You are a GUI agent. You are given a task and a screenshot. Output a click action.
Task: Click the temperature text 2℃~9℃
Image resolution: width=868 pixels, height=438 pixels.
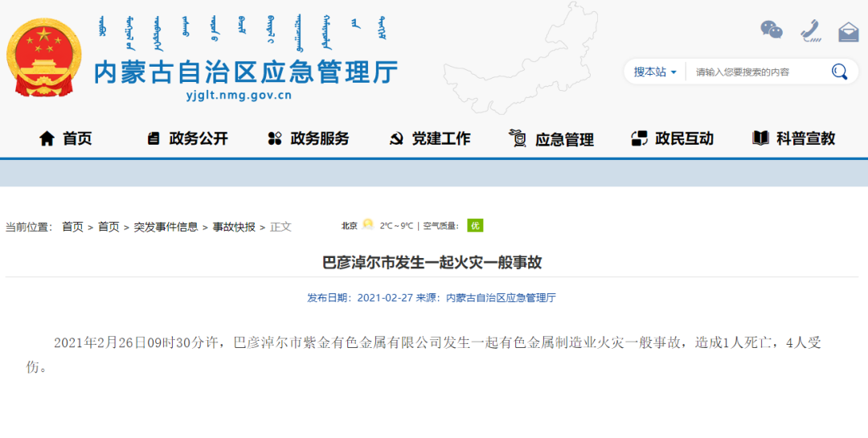click(x=396, y=225)
